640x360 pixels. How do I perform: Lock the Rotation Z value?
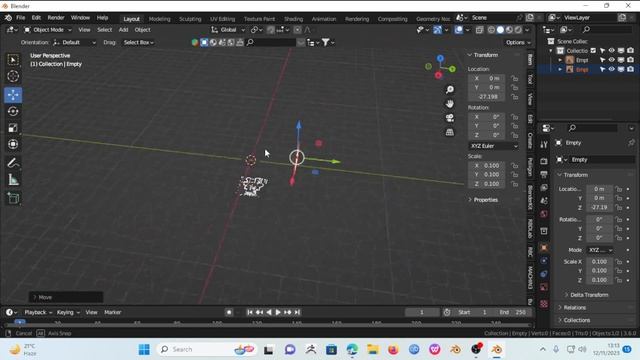pos(514,135)
